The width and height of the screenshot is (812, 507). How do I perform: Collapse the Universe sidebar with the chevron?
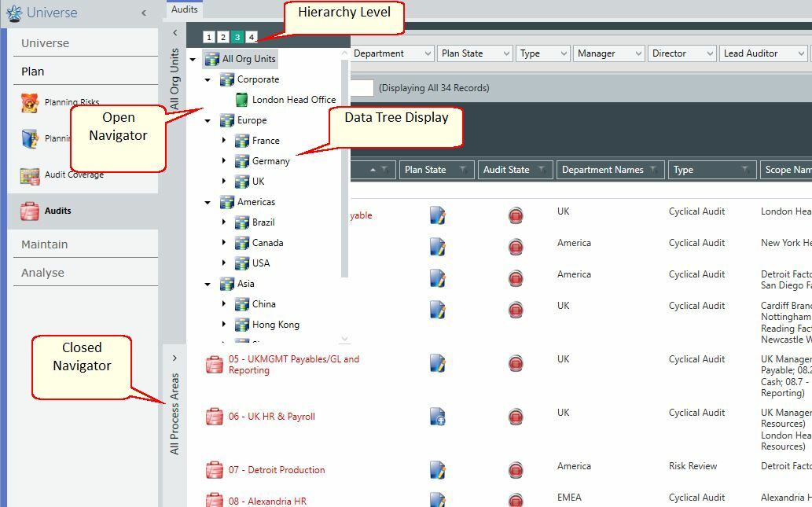pyautogui.click(x=143, y=13)
